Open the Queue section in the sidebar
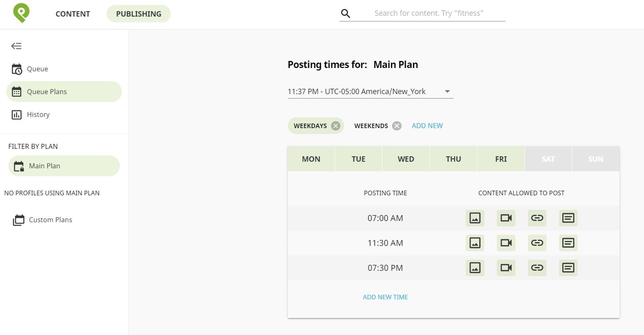 tap(37, 69)
